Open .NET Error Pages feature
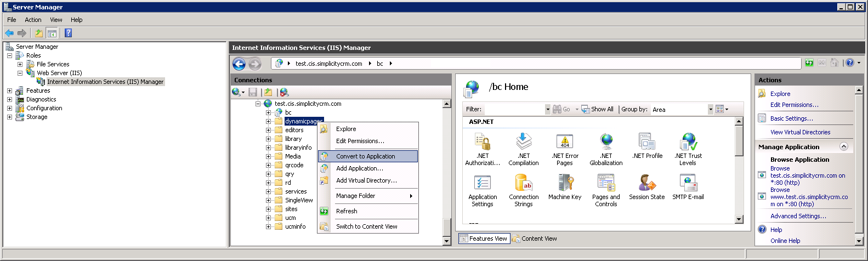This screenshot has width=868, height=261. coord(565,149)
